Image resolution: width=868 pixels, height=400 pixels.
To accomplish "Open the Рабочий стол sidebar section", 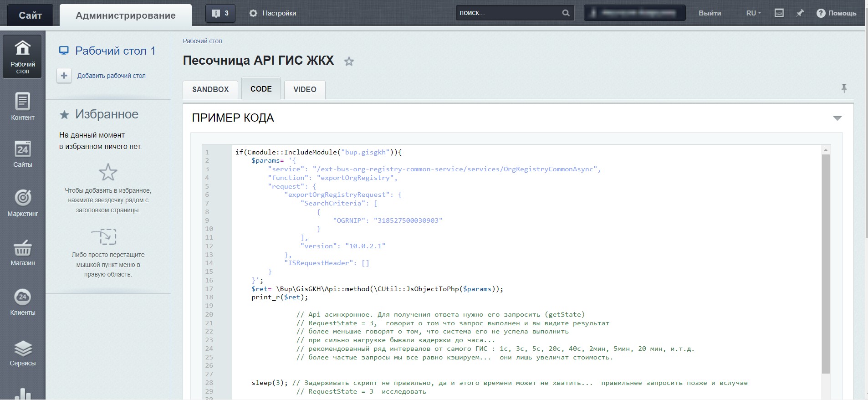I will click(x=22, y=57).
